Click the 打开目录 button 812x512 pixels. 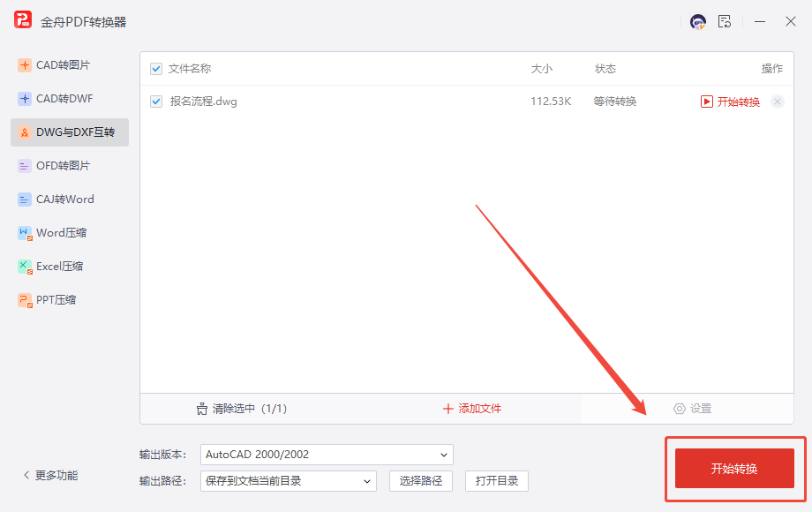497,481
